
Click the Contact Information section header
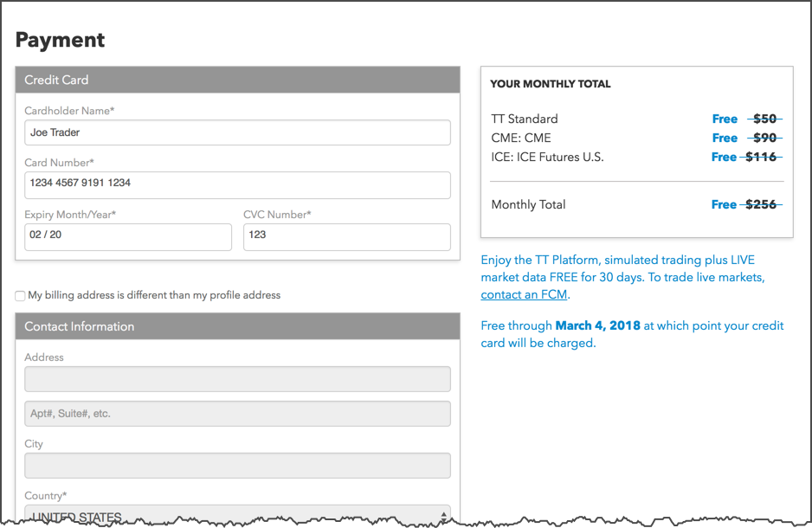[x=237, y=326]
